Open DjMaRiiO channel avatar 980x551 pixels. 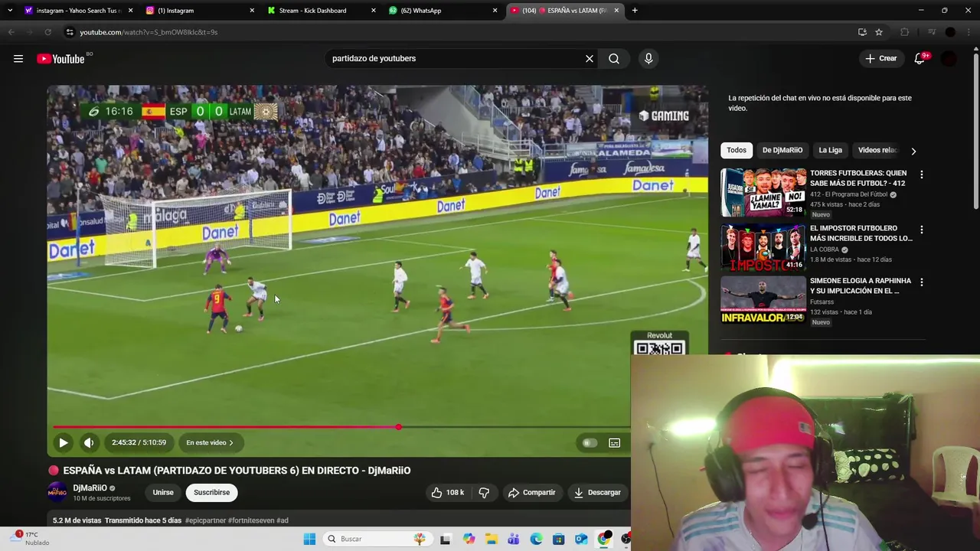[x=57, y=492]
